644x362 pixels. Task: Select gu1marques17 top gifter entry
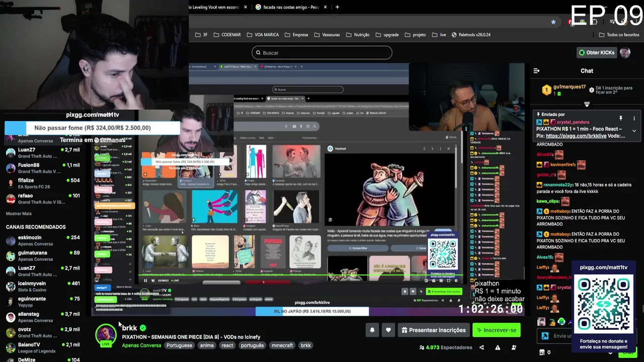point(565,90)
